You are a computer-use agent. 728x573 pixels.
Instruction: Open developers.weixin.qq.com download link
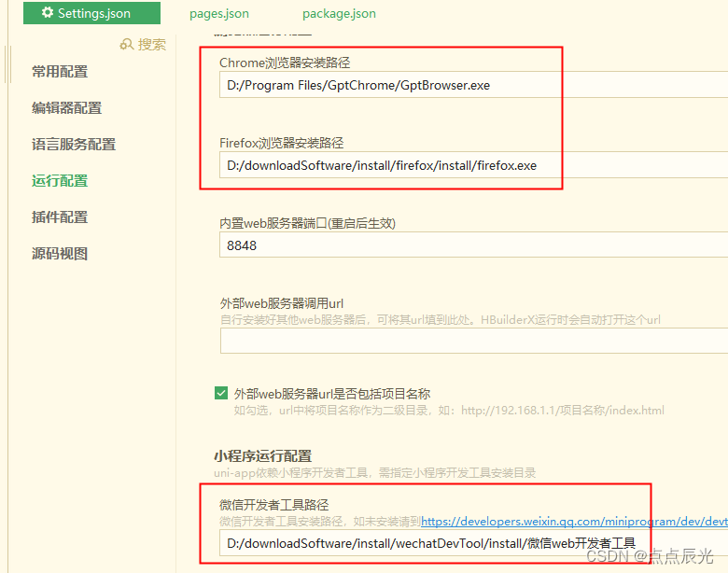[x=574, y=522]
